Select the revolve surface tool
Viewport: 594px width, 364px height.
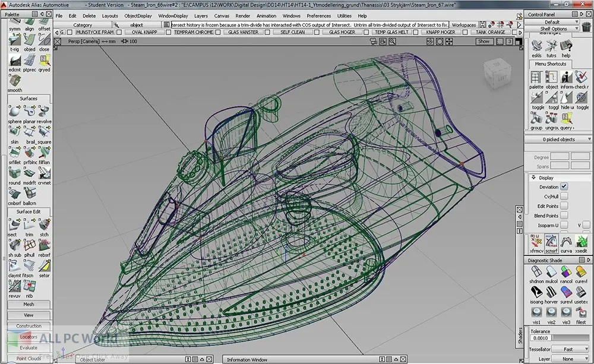pos(44,112)
